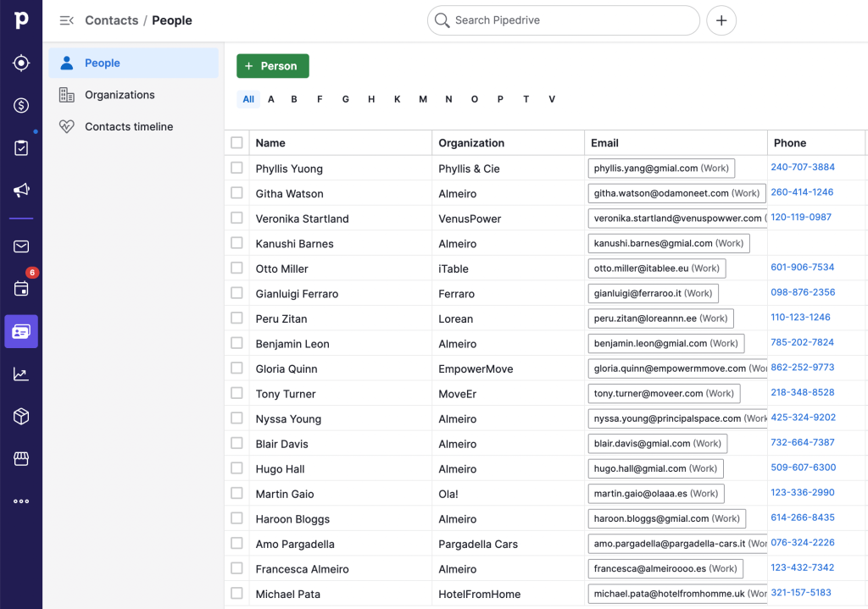This screenshot has height=609, width=868.
Task: Click the Contacts timeline heart icon
Action: click(66, 127)
